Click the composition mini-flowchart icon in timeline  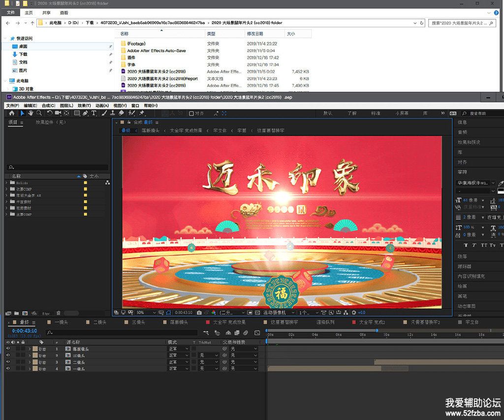(x=206, y=333)
